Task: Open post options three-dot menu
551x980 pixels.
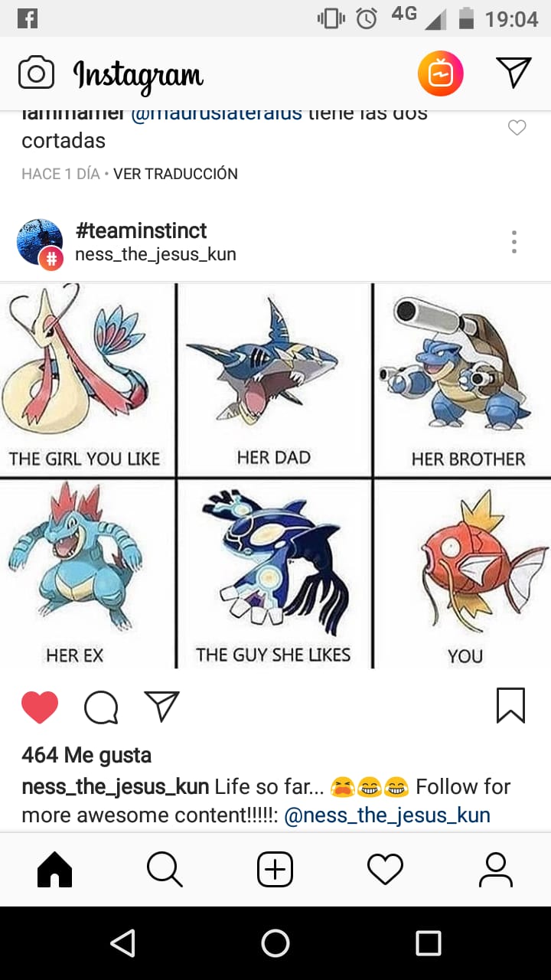Action: point(514,242)
